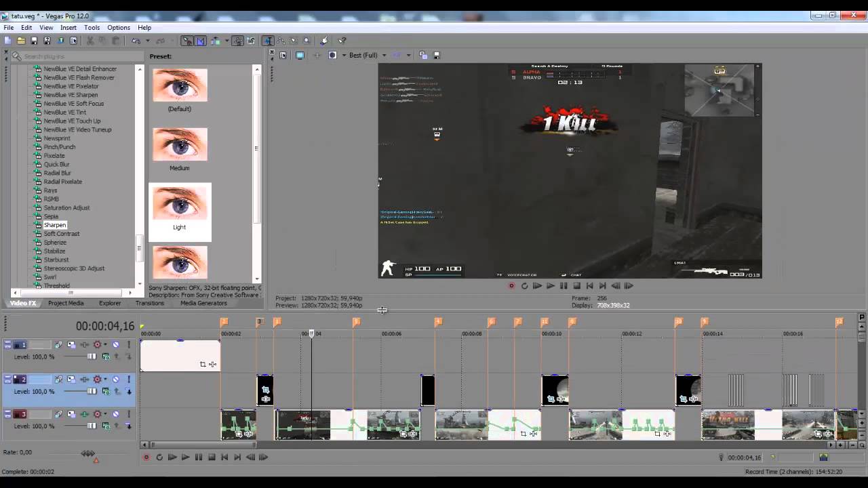Switch to the Transitions tab

tap(150, 303)
